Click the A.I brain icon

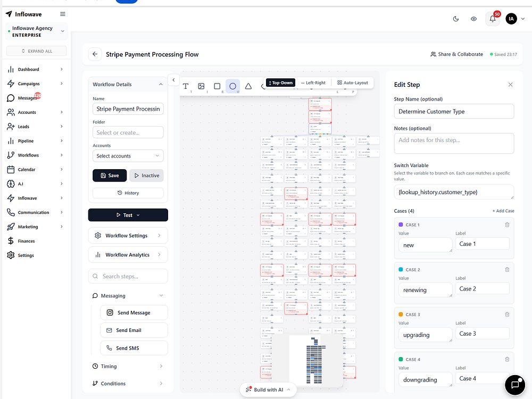[x=11, y=184]
